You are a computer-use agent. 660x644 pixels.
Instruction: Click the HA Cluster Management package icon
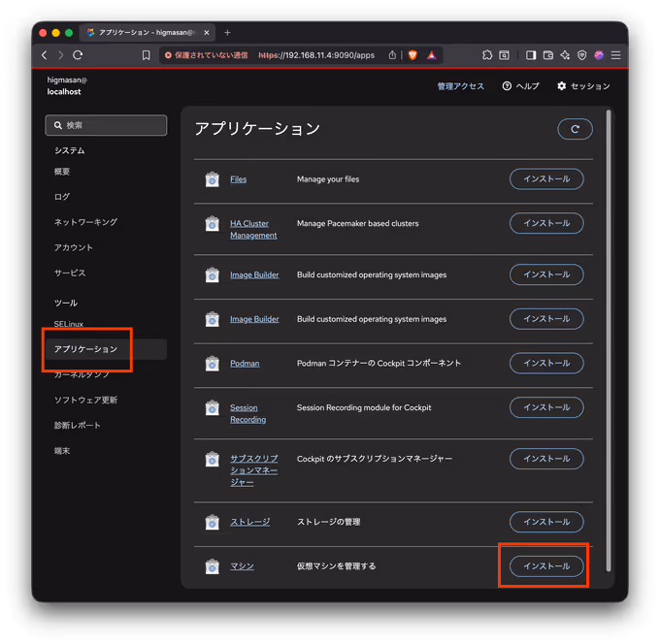click(x=213, y=223)
